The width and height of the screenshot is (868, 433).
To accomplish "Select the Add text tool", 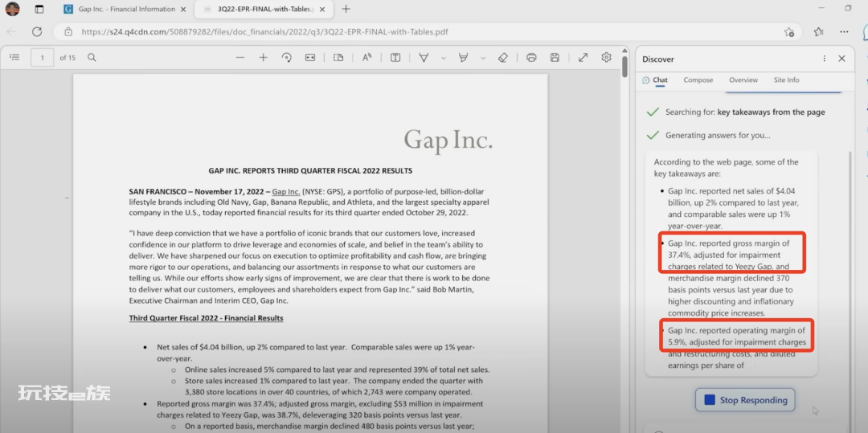I will (395, 58).
